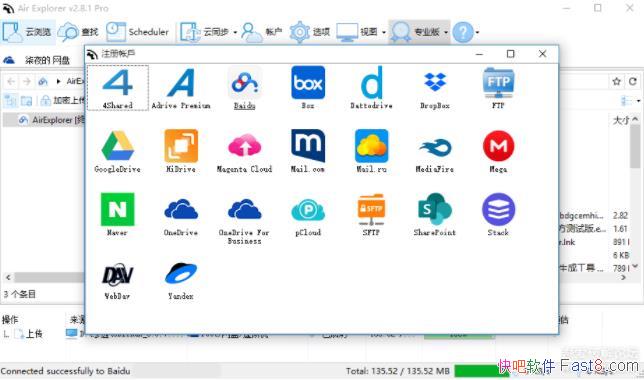Click the 操作 column header in transfers
Image resolution: width=644 pixels, height=380 pixels.
[x=10, y=320]
